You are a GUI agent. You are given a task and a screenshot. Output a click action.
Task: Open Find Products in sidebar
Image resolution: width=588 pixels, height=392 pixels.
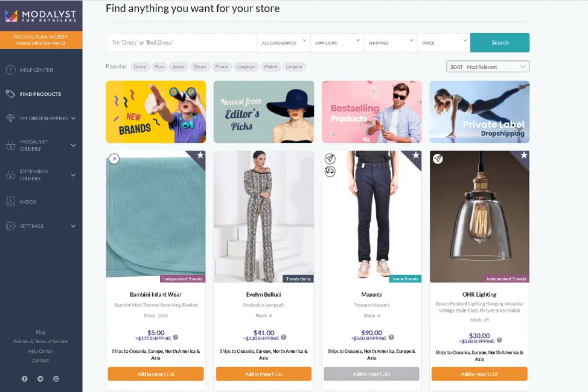coord(40,94)
